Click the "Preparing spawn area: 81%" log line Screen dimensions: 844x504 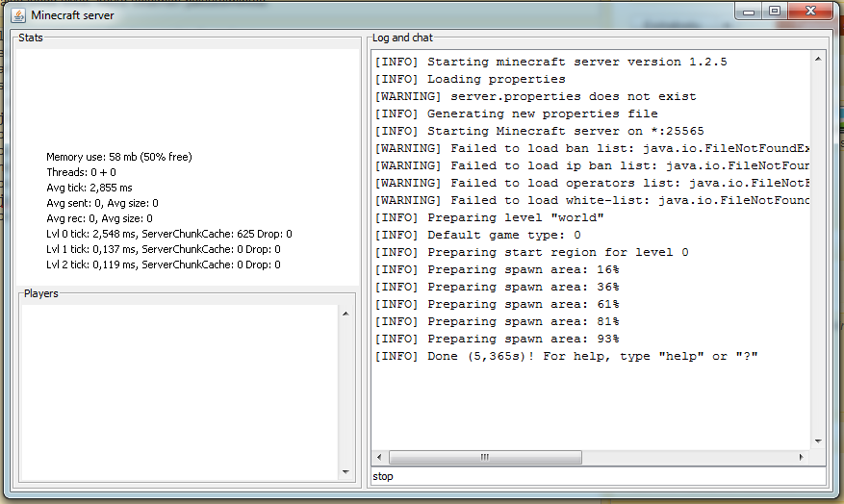point(498,321)
